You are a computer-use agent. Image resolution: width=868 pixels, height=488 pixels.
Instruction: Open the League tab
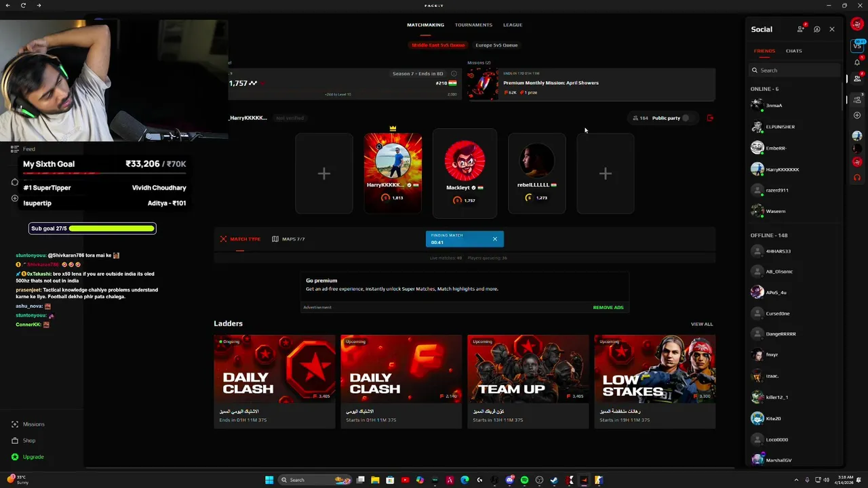click(x=513, y=25)
